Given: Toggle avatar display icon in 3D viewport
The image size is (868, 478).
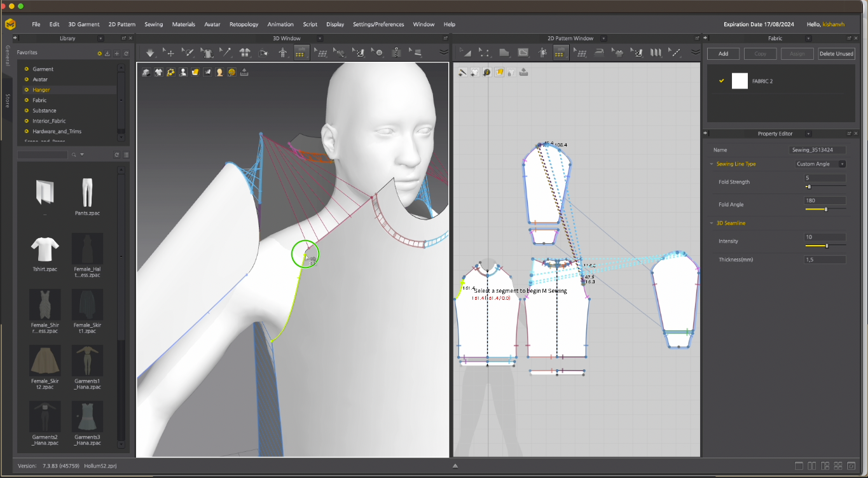Looking at the screenshot, I should [x=183, y=72].
